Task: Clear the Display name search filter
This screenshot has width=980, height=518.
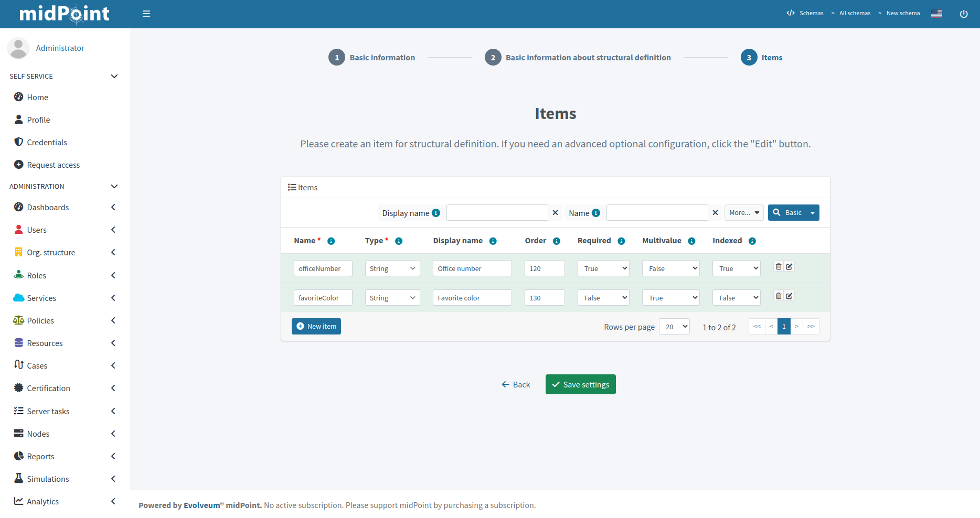Action: (555, 213)
